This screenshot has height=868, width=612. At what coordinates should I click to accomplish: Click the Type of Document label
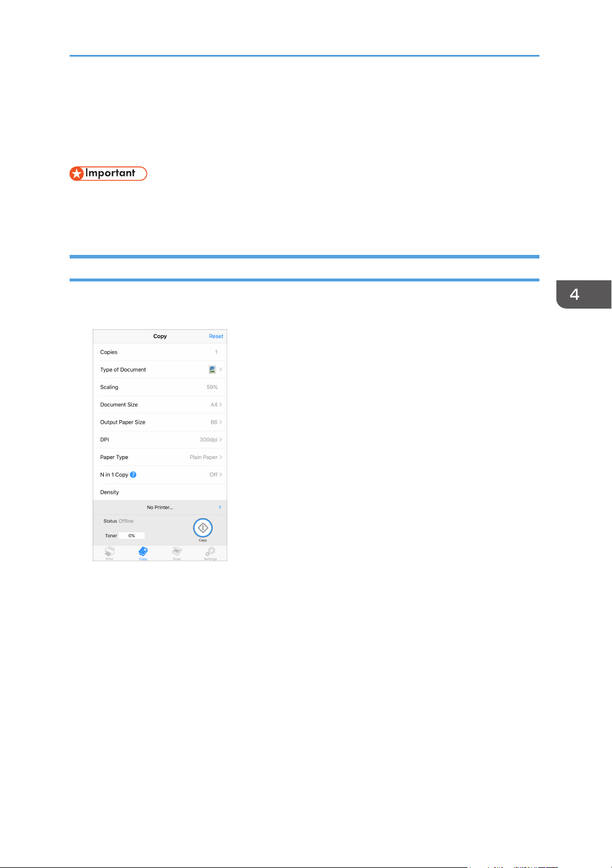click(123, 369)
